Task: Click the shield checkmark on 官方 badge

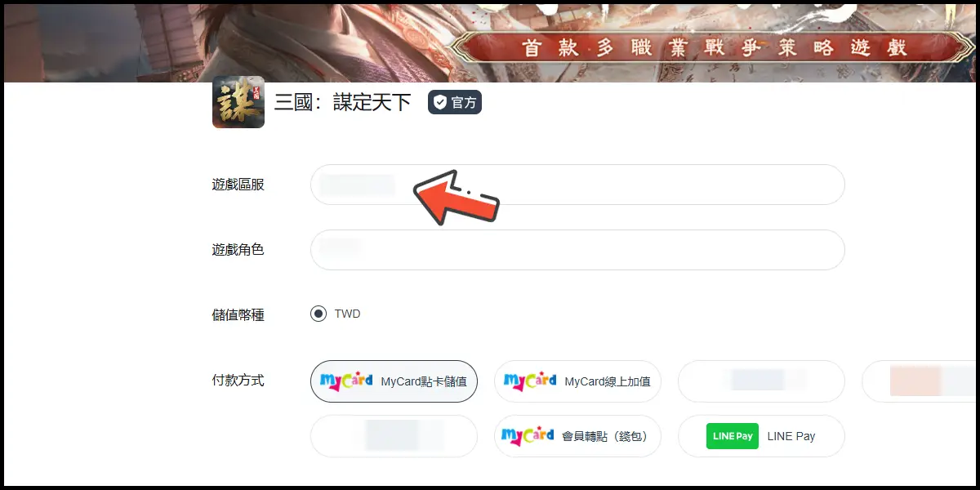Action: pyautogui.click(x=440, y=103)
